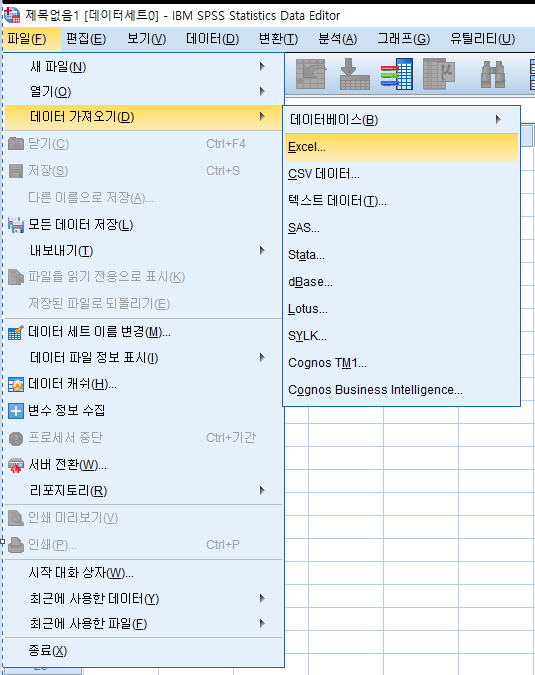Click the binoculars find icon
Screen dimensions: 535x675
click(x=493, y=74)
